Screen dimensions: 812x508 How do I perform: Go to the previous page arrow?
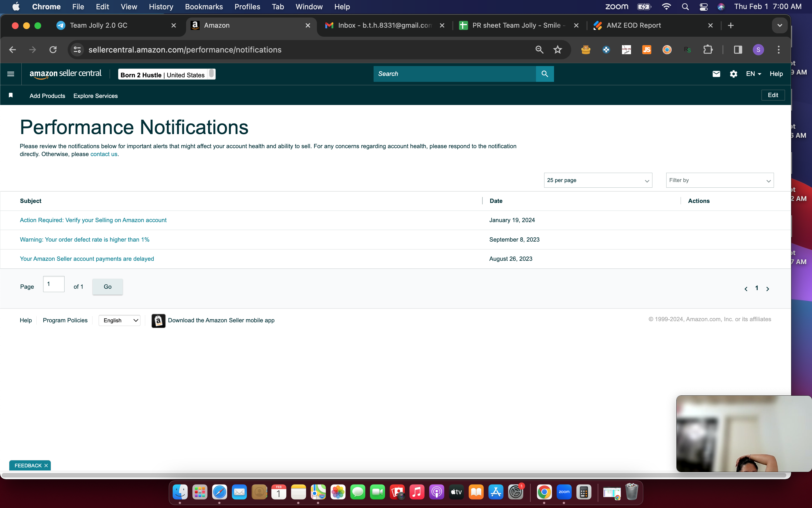pos(746,289)
